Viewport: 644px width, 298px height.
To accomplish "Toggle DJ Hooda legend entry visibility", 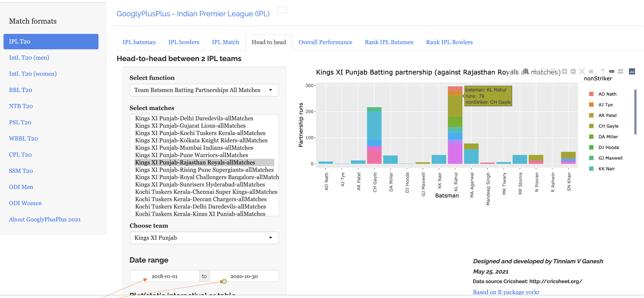I will click(609, 147).
